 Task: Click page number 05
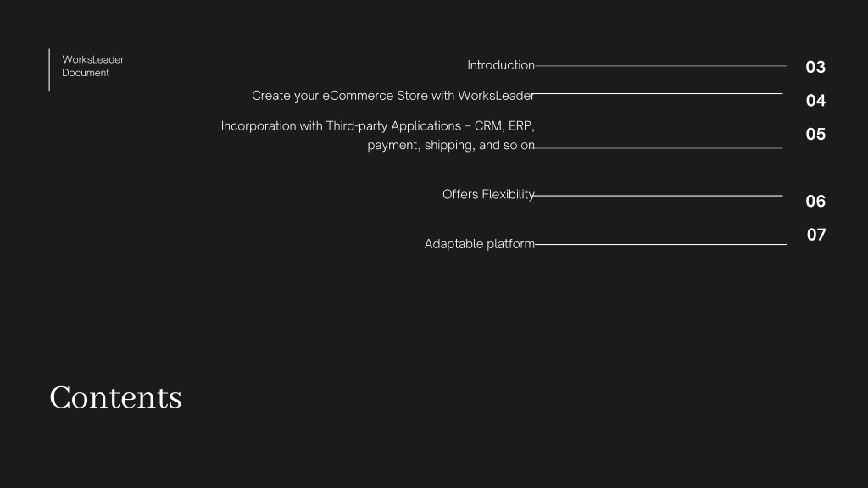tap(815, 135)
